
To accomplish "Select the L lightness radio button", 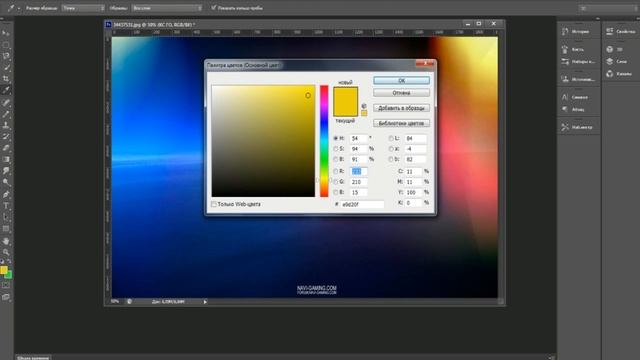I will pos(391,138).
